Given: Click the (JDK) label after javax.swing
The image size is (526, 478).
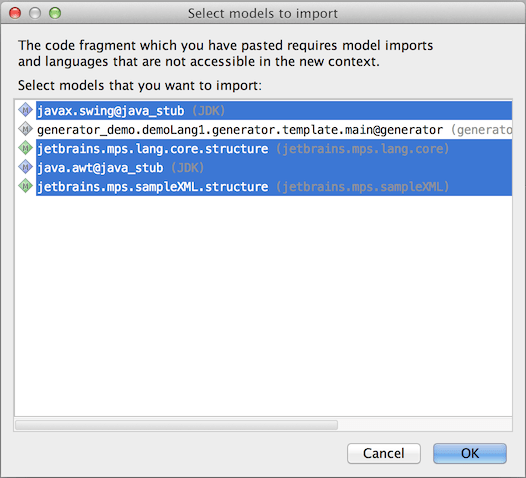Looking at the screenshot, I should [208, 111].
